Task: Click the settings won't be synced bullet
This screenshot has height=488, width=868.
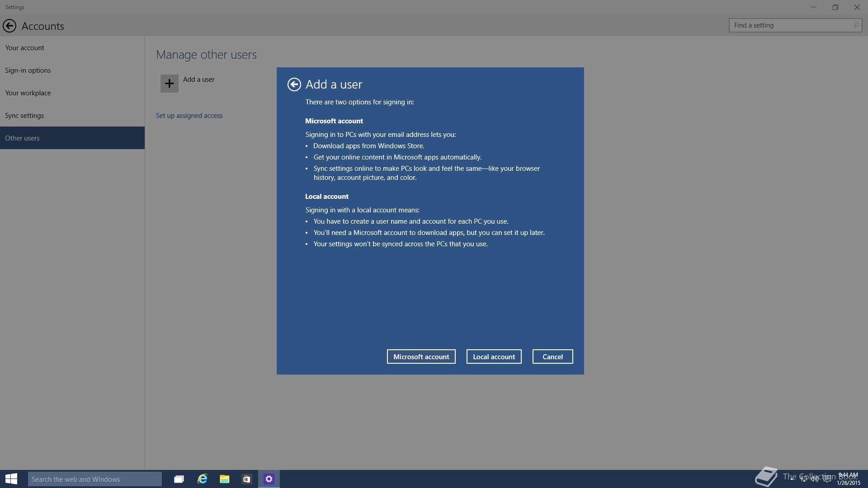Action: point(401,244)
